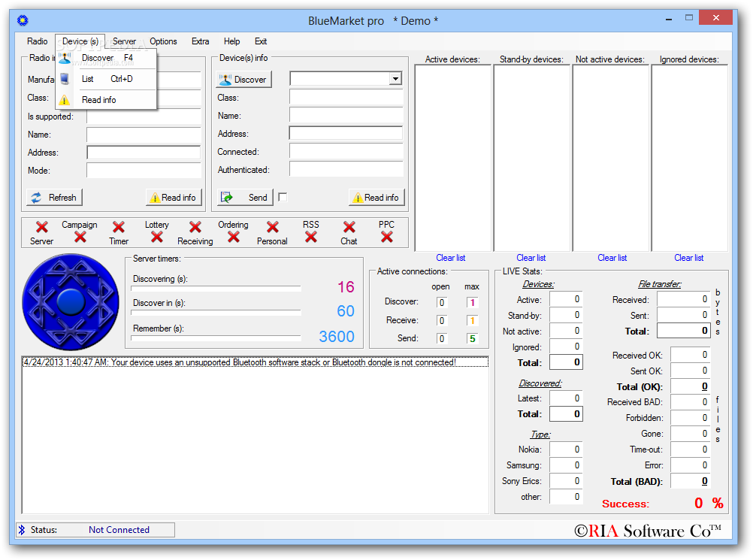
Task: Click Read info button in Radio info
Action: tap(174, 198)
